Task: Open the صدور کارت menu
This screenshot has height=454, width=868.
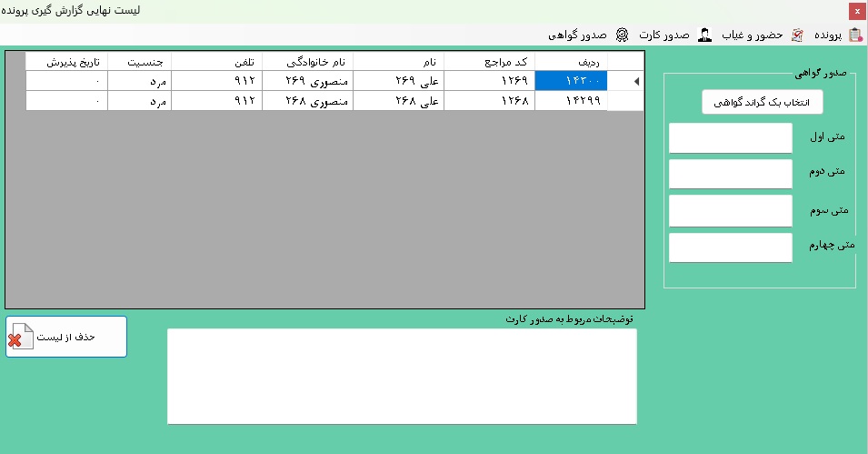Action: 664,35
